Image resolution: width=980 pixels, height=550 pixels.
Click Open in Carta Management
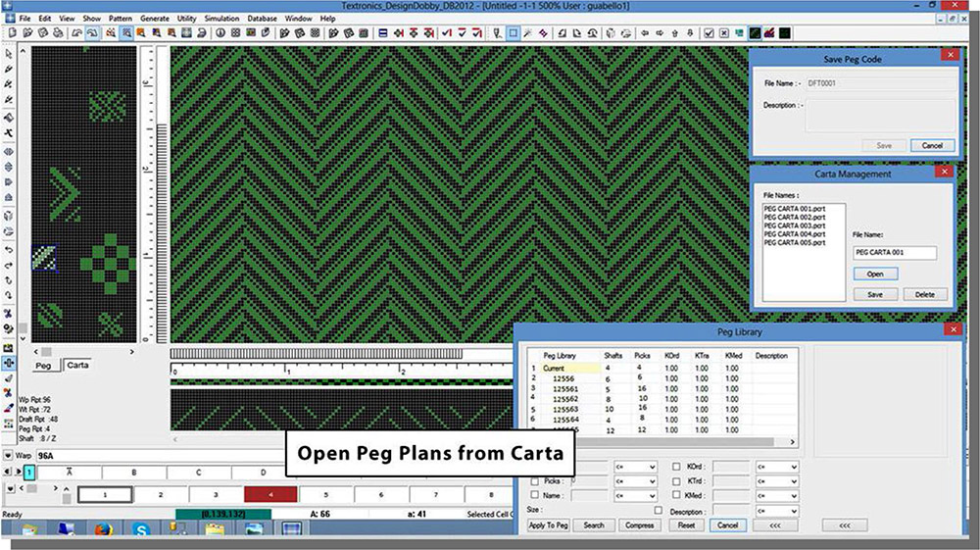click(875, 274)
